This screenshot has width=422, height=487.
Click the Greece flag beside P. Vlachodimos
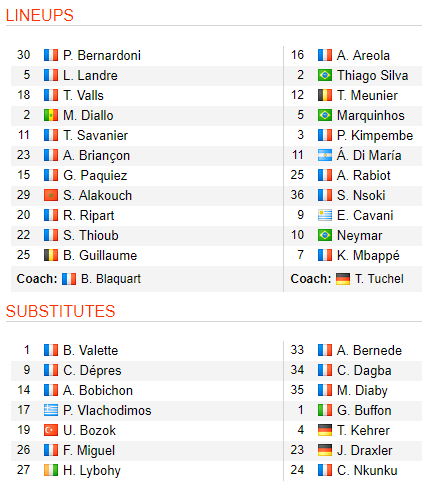point(51,410)
